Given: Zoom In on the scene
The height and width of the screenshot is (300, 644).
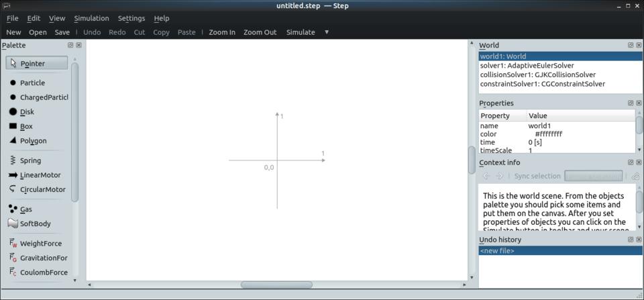Looking at the screenshot, I should pyautogui.click(x=222, y=32).
